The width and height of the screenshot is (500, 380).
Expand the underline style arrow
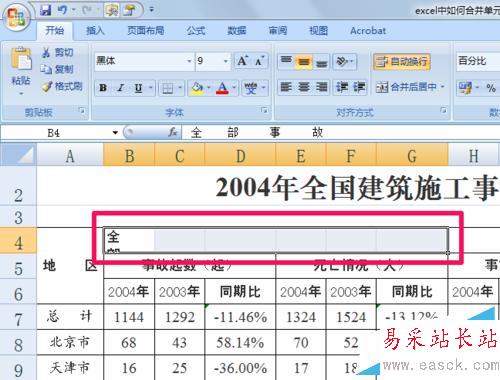coord(150,88)
